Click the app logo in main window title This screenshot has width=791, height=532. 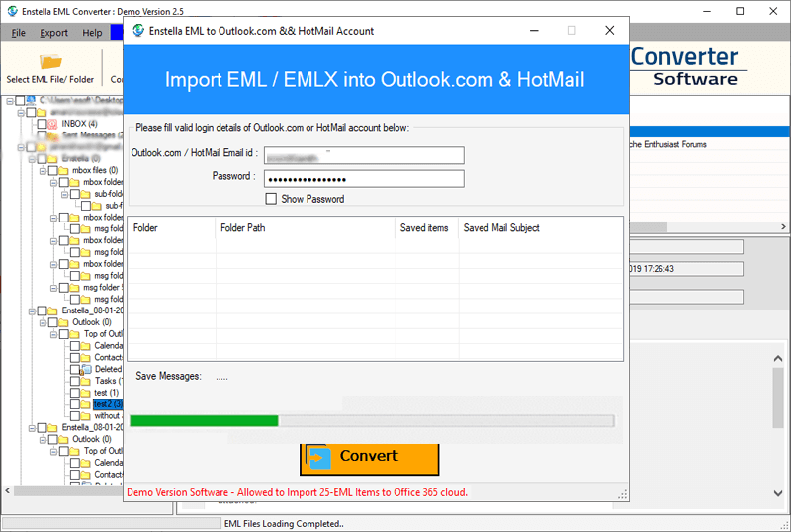(12, 11)
